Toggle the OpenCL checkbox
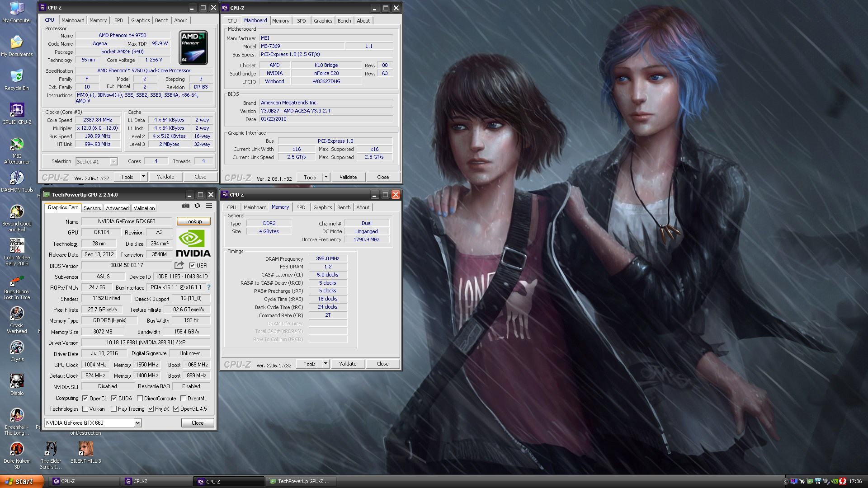The image size is (868, 488). pyautogui.click(x=85, y=399)
